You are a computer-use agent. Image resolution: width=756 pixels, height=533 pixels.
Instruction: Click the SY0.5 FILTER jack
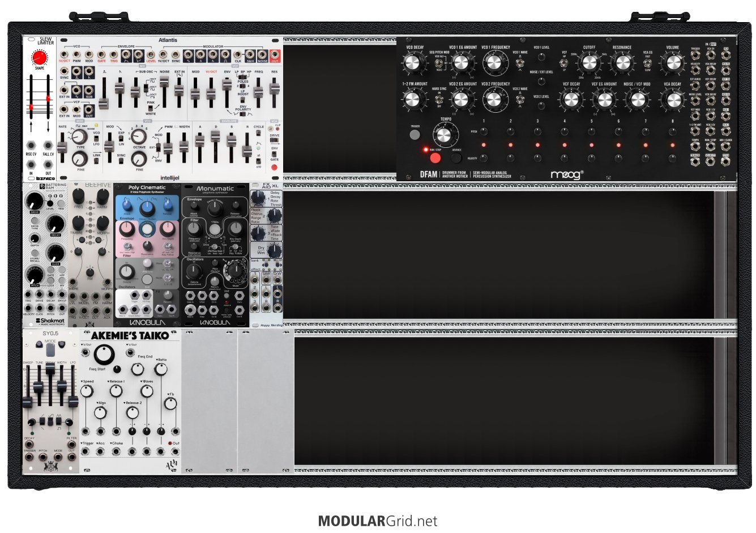pos(72,444)
